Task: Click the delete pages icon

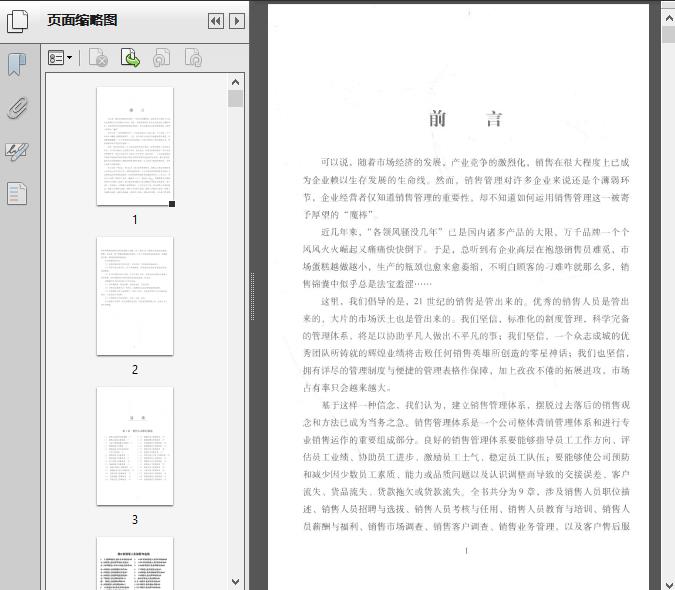Action: [x=98, y=58]
